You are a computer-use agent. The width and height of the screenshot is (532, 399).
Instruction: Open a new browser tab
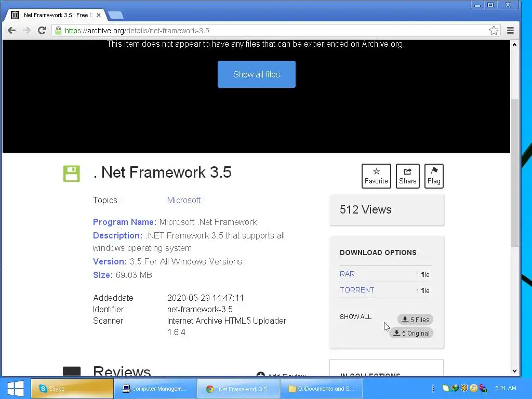(116, 15)
